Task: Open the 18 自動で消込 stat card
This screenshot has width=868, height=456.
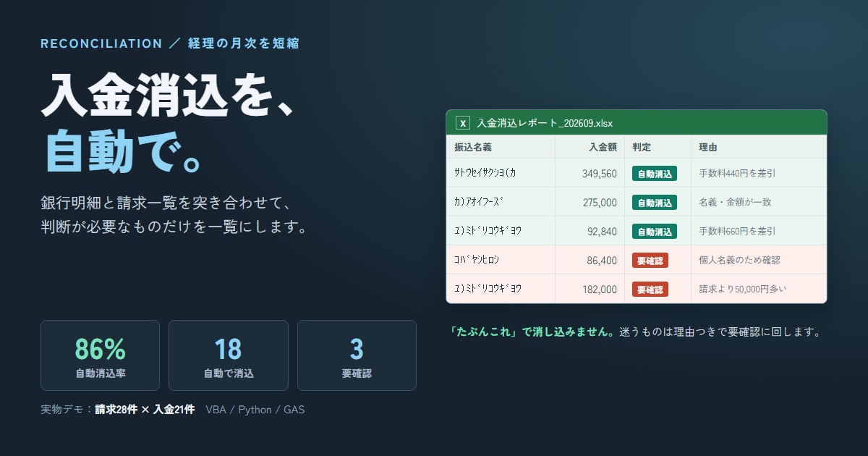Action: click(229, 355)
